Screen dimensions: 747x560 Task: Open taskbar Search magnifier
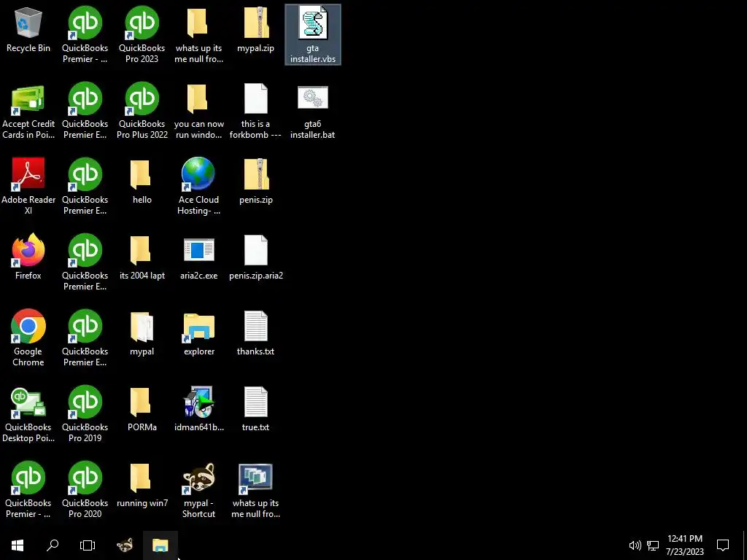point(53,545)
